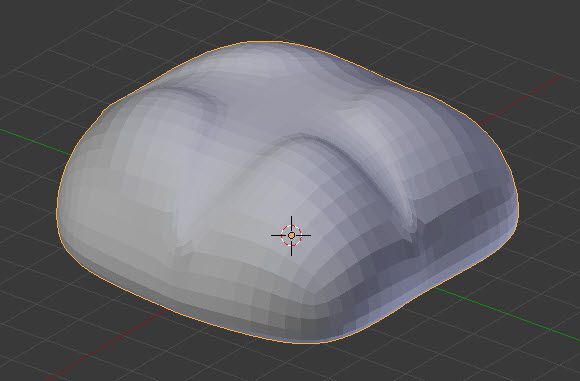Click the red-white dashed 3D cursor ring
The image size is (580, 381).
[291, 235]
